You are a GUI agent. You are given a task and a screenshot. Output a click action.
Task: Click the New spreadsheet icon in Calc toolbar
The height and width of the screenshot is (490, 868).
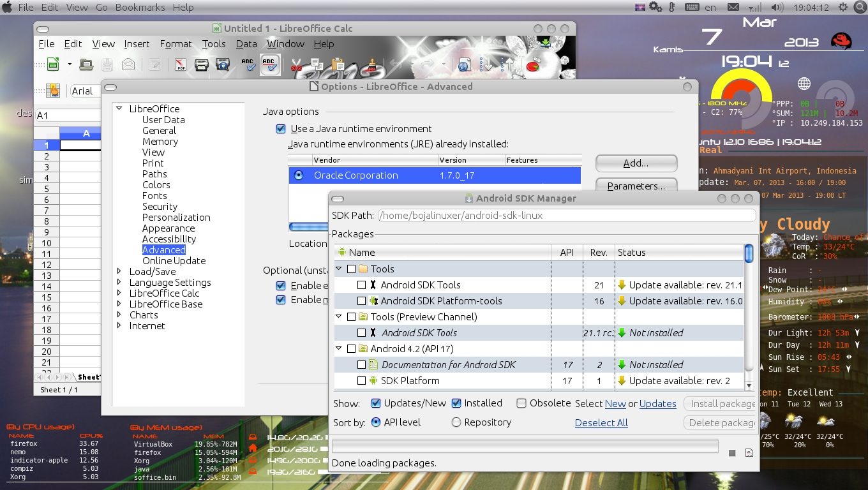(53, 64)
